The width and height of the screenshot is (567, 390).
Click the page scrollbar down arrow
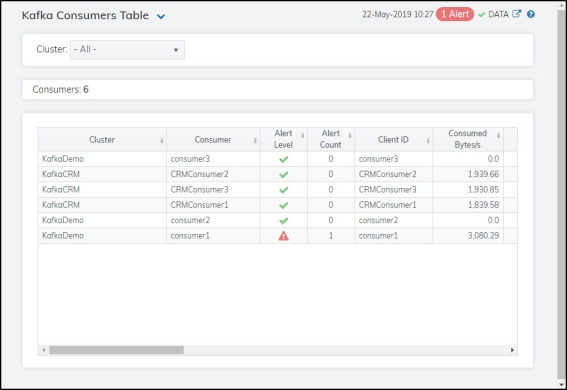click(562, 385)
